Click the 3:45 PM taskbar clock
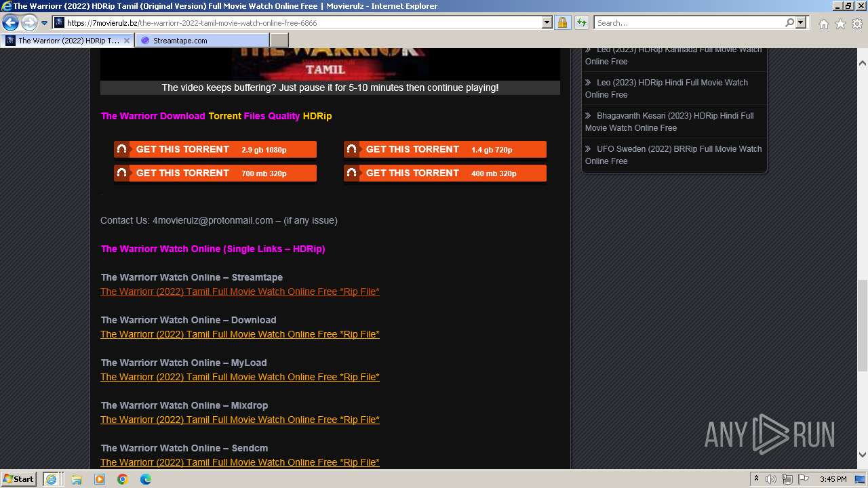The width and height of the screenshot is (868, 488). (833, 479)
